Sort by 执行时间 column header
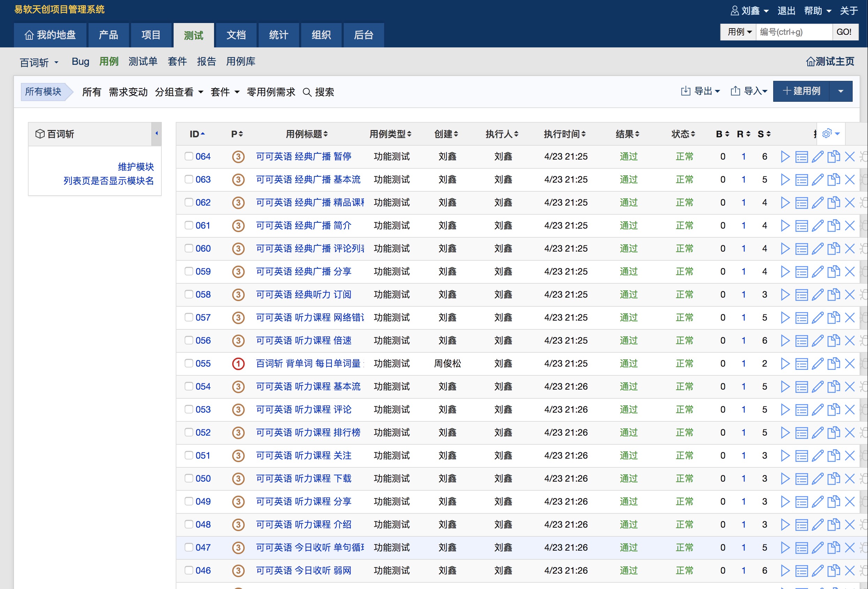Screen dimensions: 868x589 (564, 134)
